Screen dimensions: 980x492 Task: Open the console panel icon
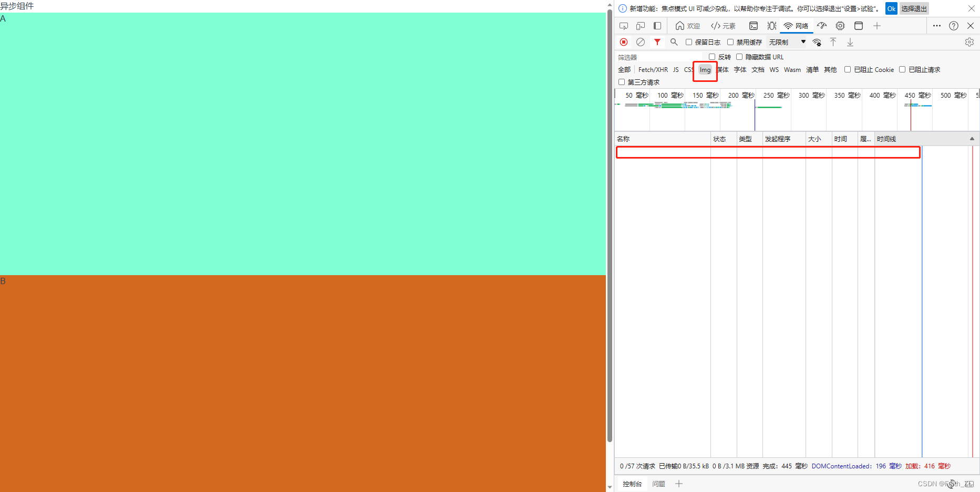(x=754, y=26)
